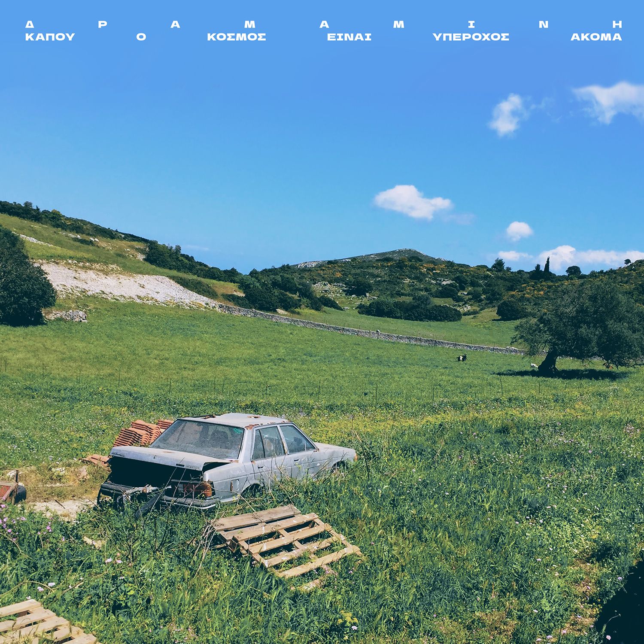This screenshot has height=644, width=644.
Task: Click the word ΥΠΕΡΟΧΟΣ in the title
Action: click(x=471, y=37)
